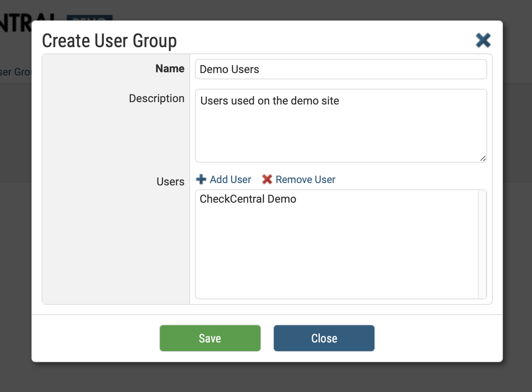Click the Name field label
Image resolution: width=532 pixels, height=392 pixels.
pyautogui.click(x=170, y=69)
